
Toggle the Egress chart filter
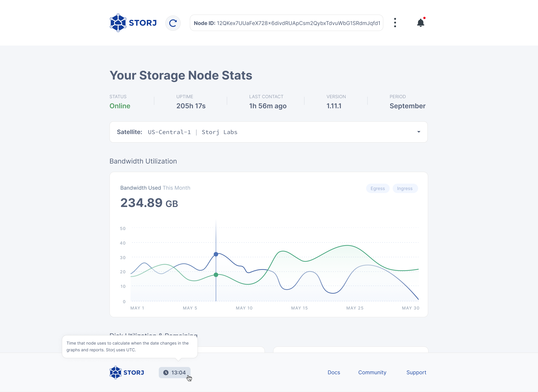378,188
